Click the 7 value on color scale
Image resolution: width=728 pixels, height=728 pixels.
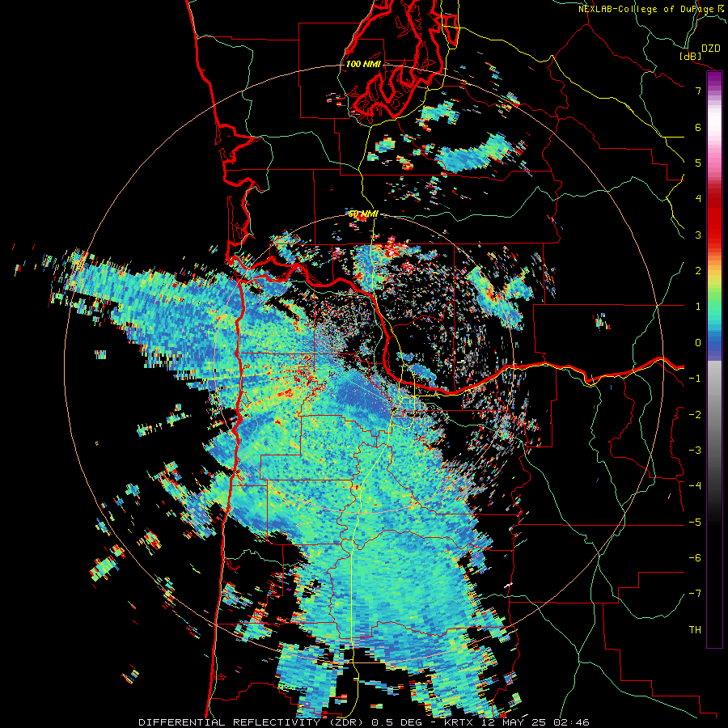coord(698,91)
